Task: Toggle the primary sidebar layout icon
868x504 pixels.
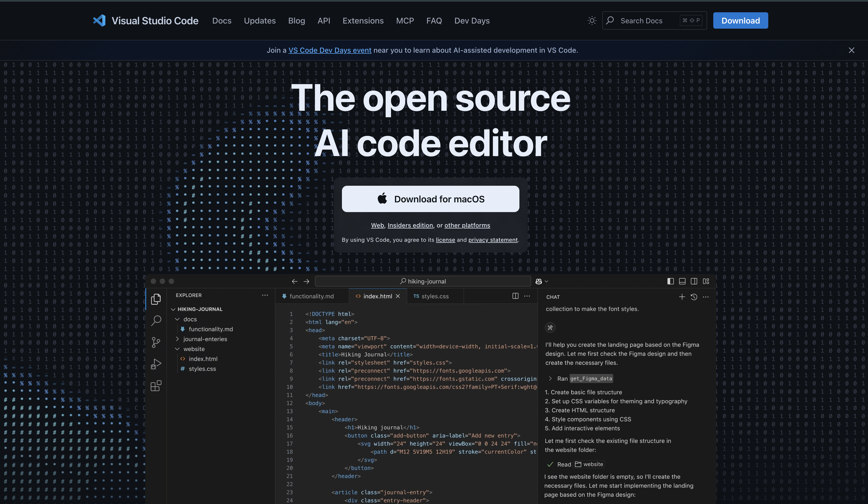Action: 670,281
